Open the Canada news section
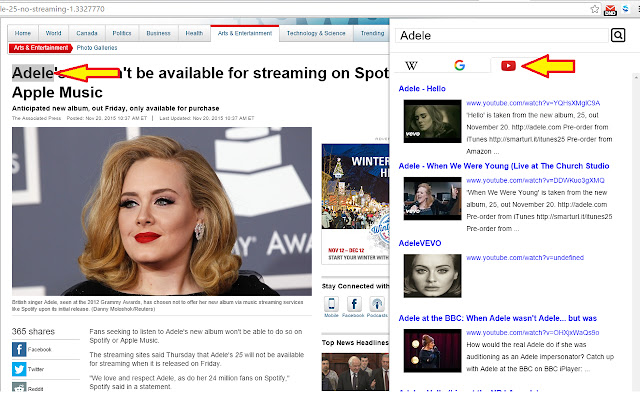 click(x=87, y=33)
